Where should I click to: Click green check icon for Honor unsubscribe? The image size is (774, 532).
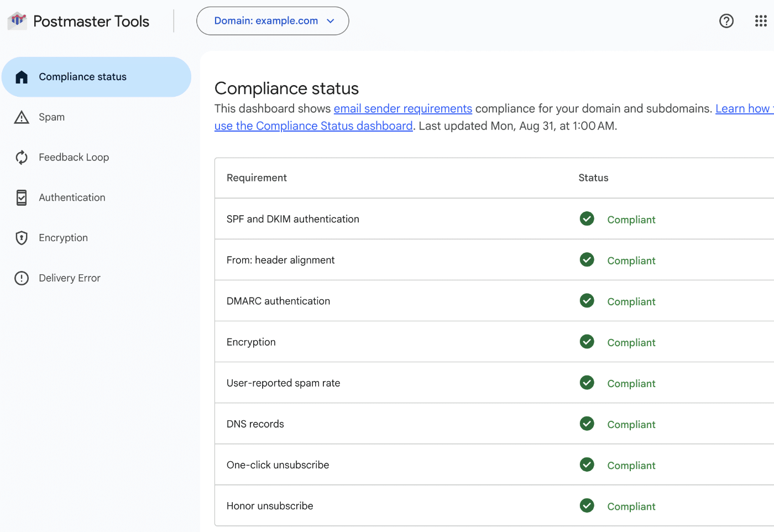(x=587, y=505)
